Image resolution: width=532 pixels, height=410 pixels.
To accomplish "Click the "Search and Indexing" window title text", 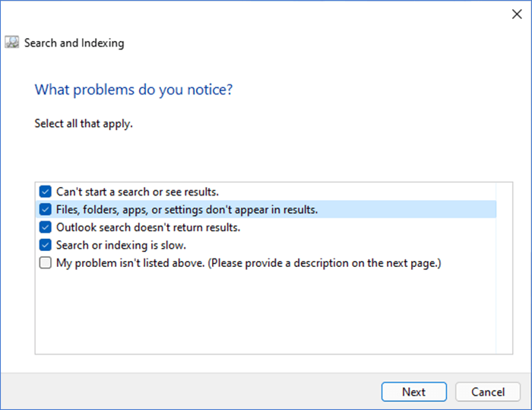I will [74, 43].
